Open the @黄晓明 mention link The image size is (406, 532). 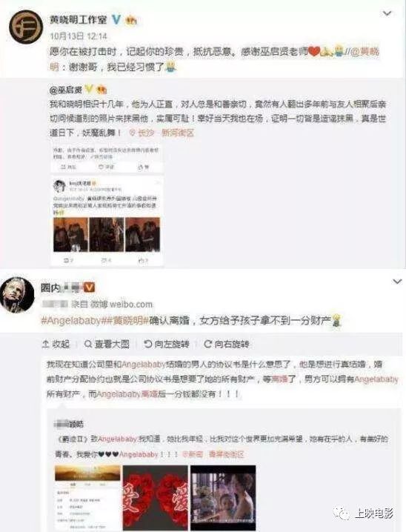click(365, 52)
